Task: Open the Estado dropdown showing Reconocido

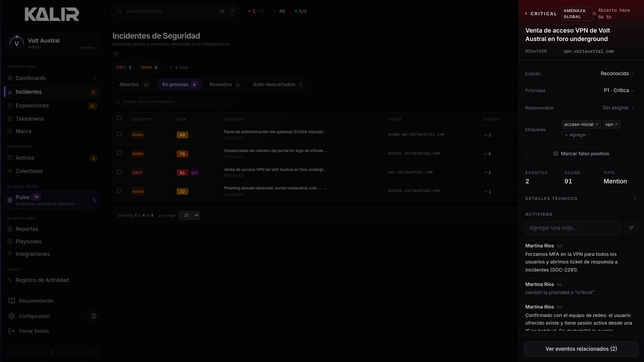Action: [618, 74]
